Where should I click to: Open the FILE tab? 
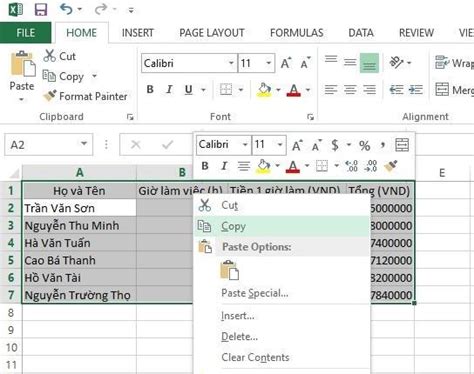26,33
